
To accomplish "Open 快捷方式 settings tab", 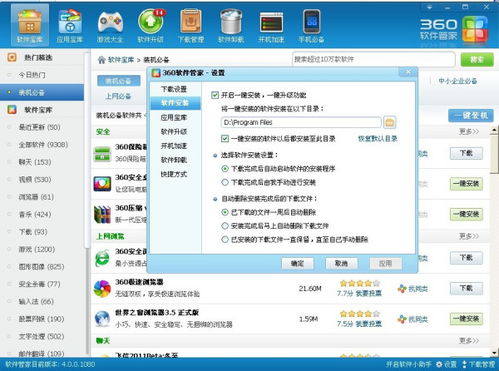I will tap(174, 174).
